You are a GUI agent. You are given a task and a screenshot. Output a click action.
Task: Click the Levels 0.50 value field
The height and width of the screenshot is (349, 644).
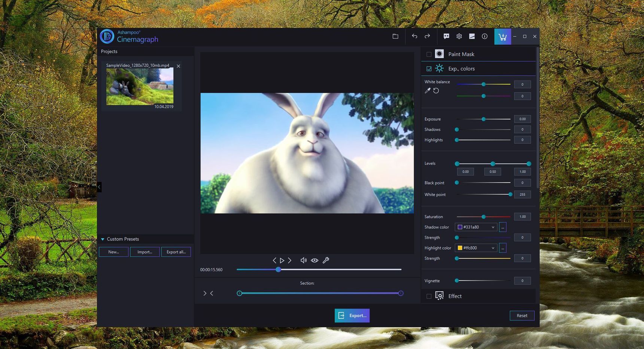(493, 172)
